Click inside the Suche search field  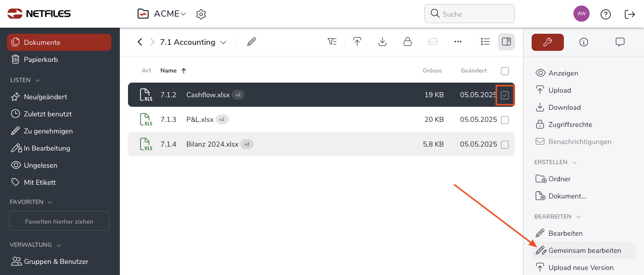coord(474,14)
